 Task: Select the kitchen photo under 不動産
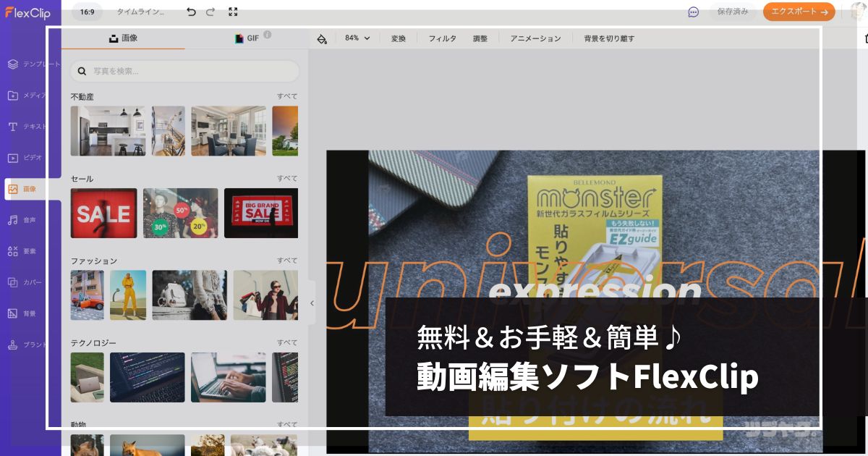coord(108,131)
